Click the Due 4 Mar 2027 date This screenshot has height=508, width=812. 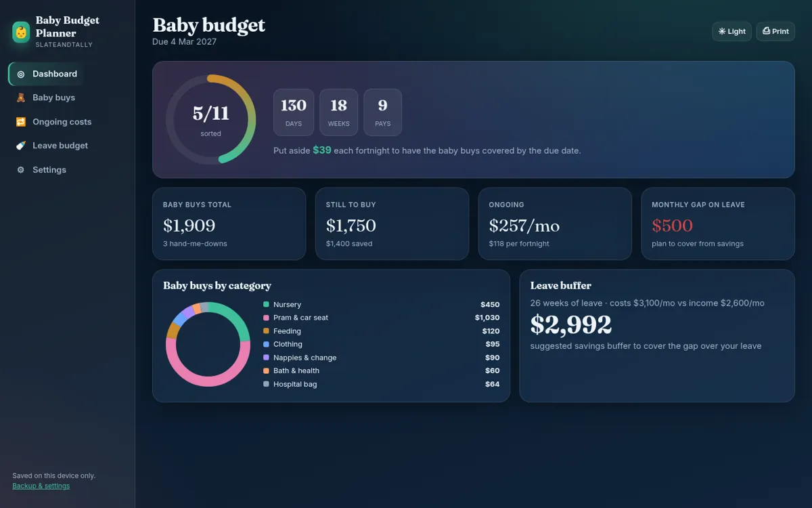click(185, 42)
